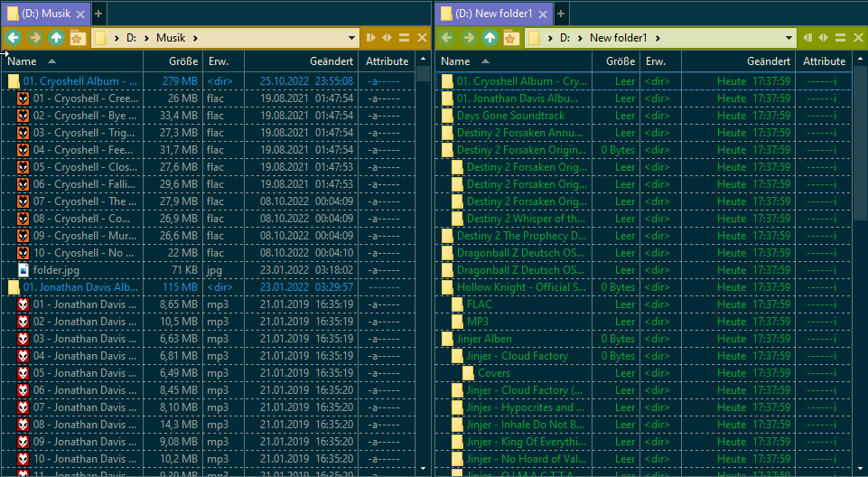Close the (D:) Musik tab
Image resolution: width=868 pixels, height=477 pixels.
[80, 14]
